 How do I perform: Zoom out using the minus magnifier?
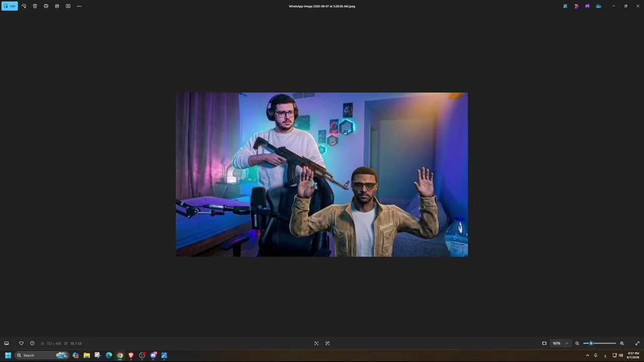point(577,343)
